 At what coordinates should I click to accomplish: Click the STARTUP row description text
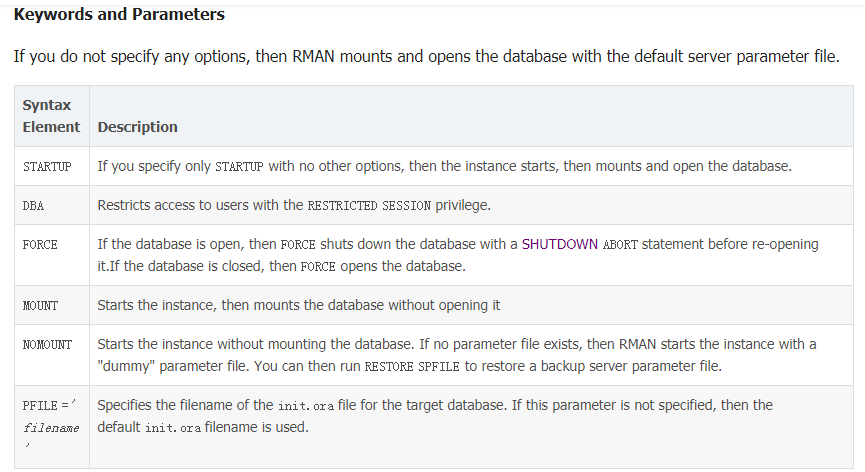point(444,166)
